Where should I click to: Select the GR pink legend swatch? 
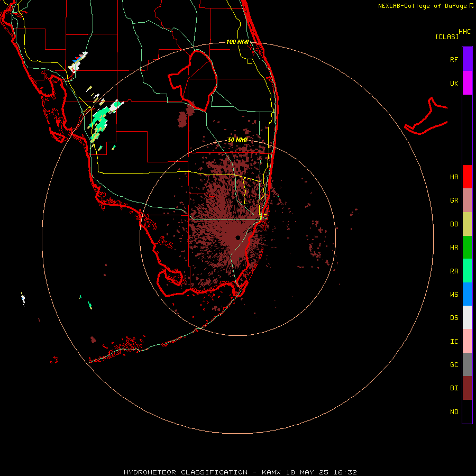tap(467, 200)
